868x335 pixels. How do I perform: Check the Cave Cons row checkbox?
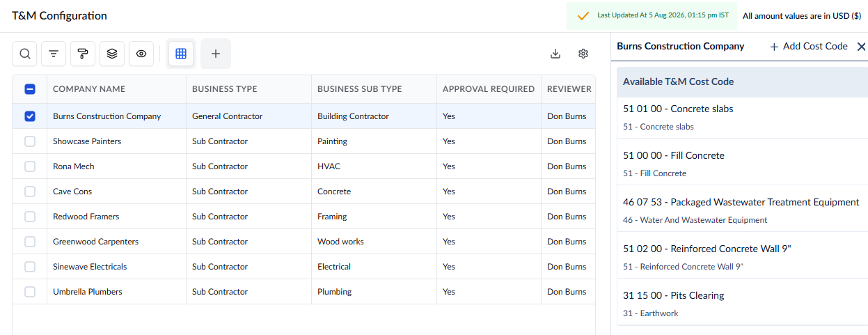pyautogui.click(x=30, y=192)
